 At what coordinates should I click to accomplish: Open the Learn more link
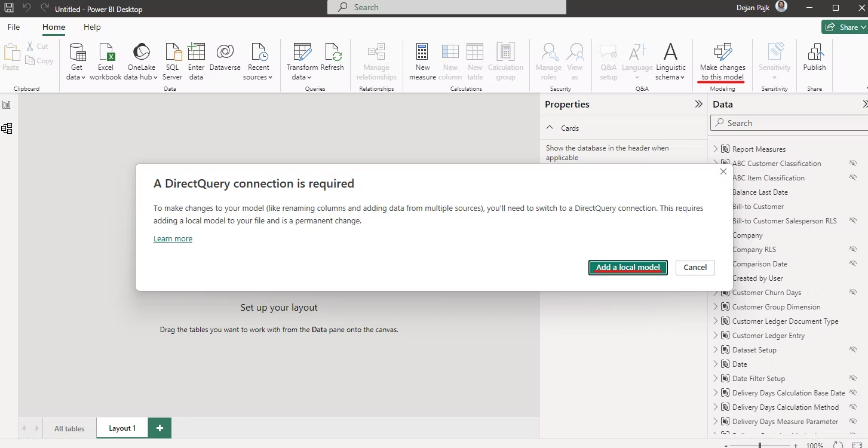173,238
